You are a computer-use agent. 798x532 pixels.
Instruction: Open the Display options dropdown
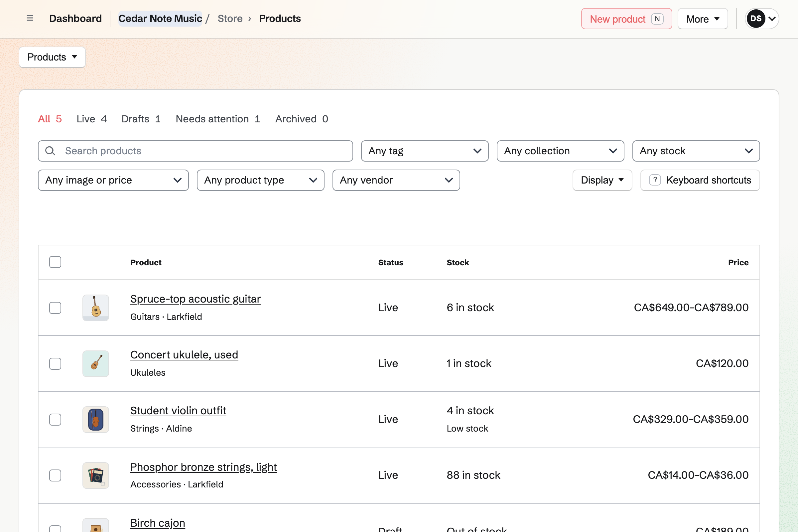[602, 180]
